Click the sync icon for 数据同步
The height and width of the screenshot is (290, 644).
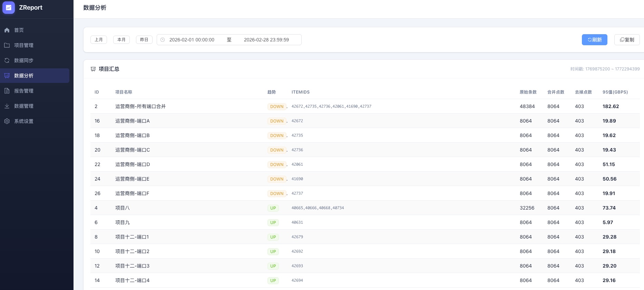(x=7, y=60)
